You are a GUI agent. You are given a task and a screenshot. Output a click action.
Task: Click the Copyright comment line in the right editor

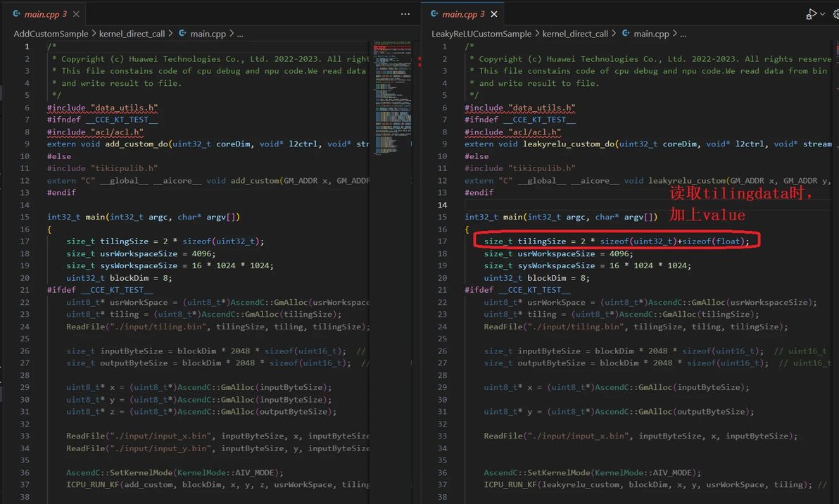[x=650, y=59]
